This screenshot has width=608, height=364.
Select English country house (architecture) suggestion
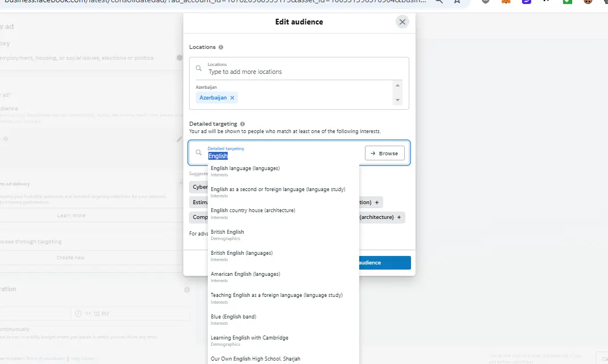[x=284, y=213]
